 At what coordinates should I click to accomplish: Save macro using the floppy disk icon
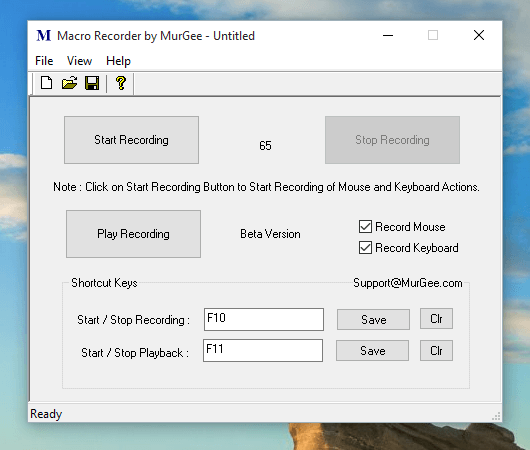click(x=92, y=83)
